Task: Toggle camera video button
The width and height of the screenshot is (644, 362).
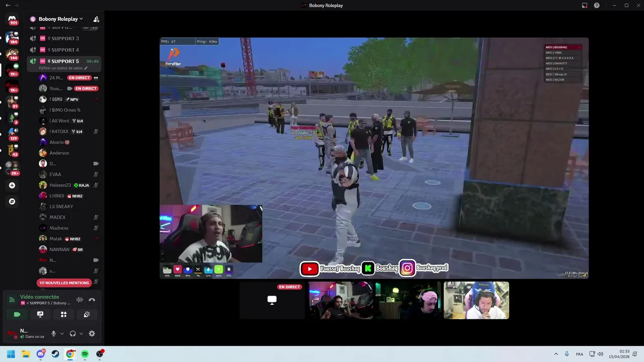Action: [x=17, y=314]
